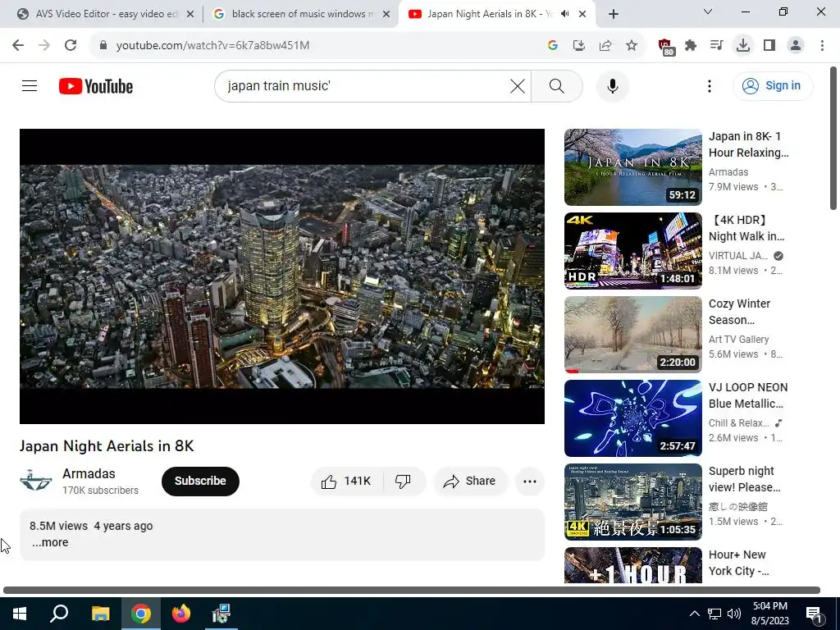Click Google icon in address bar
840x630 pixels.
(x=553, y=45)
